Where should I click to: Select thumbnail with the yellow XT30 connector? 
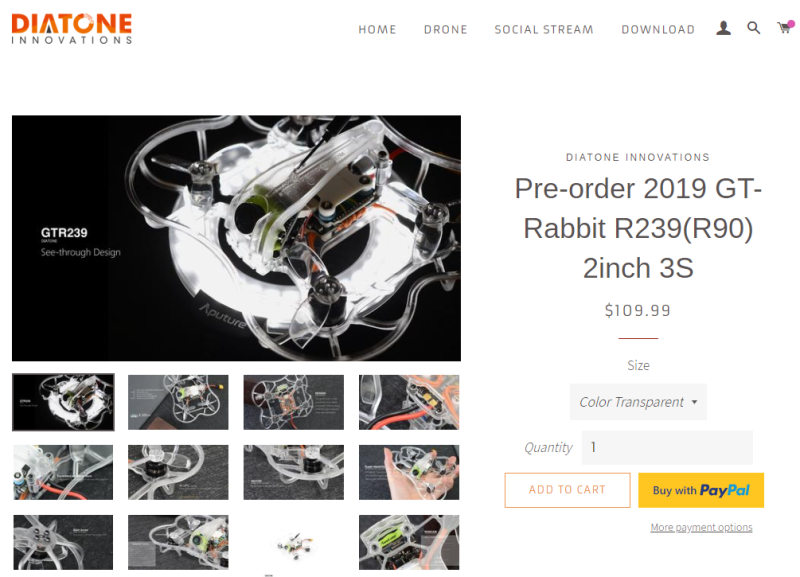[178, 402]
